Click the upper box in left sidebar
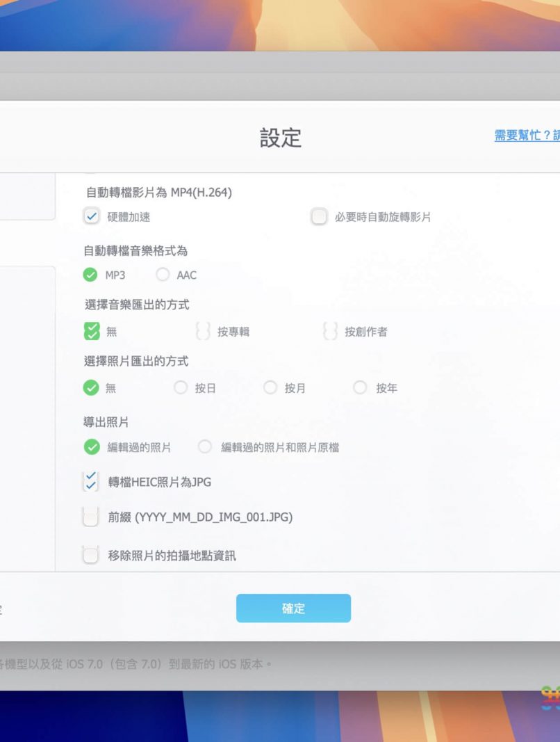 [28, 197]
